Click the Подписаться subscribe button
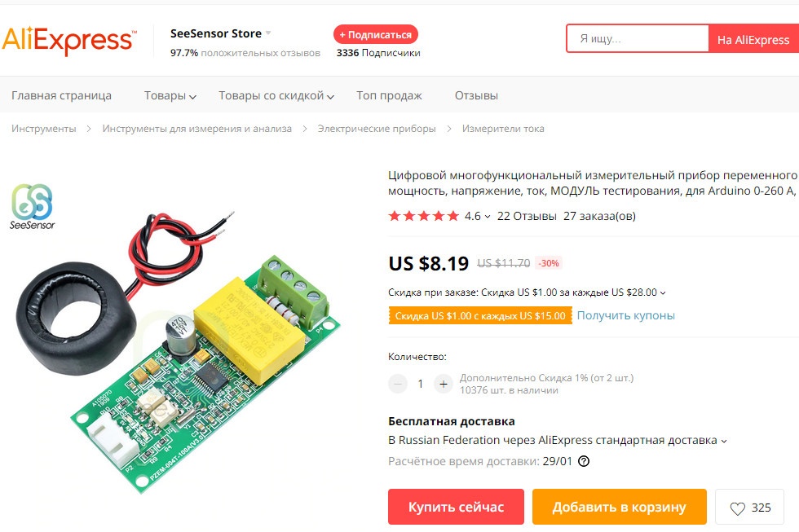This screenshot has height=532, width=799. coord(376,34)
